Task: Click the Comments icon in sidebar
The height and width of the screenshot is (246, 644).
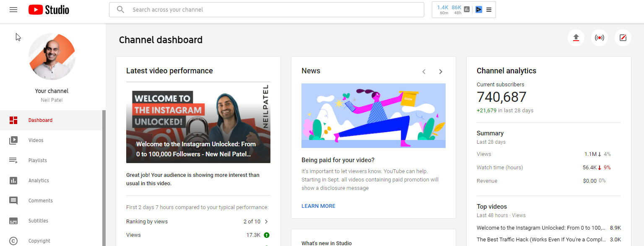Action: click(13, 200)
